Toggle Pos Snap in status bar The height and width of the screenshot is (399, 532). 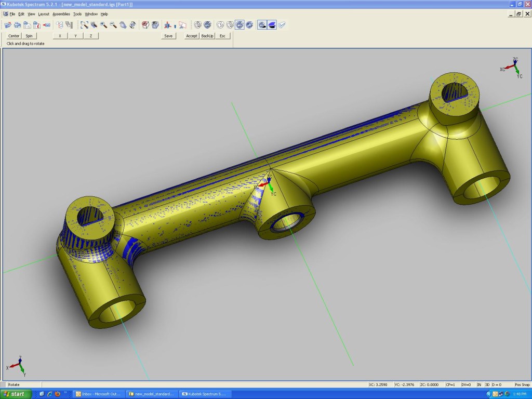521,385
